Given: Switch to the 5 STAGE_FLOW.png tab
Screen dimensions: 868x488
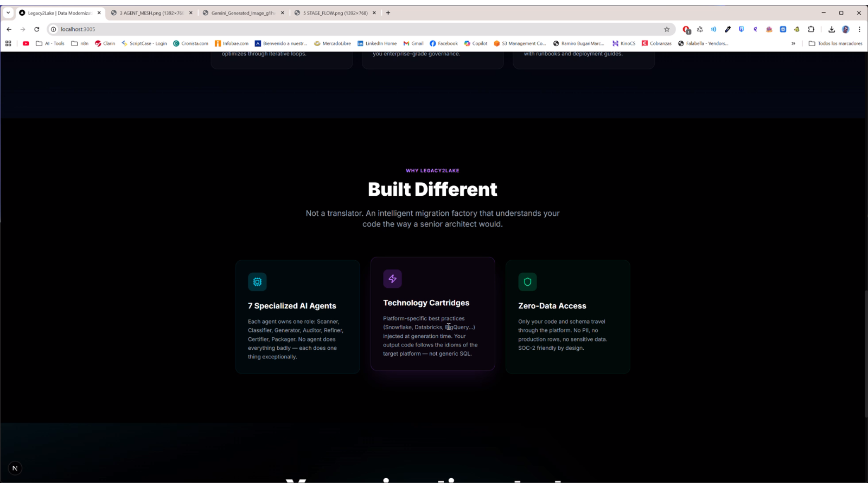Looking at the screenshot, I should pos(335,13).
